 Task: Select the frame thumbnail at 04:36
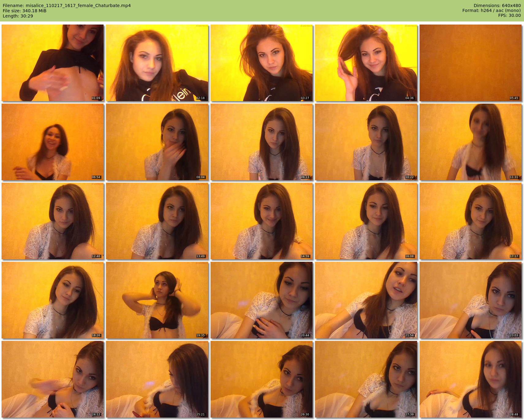[x=366, y=63]
